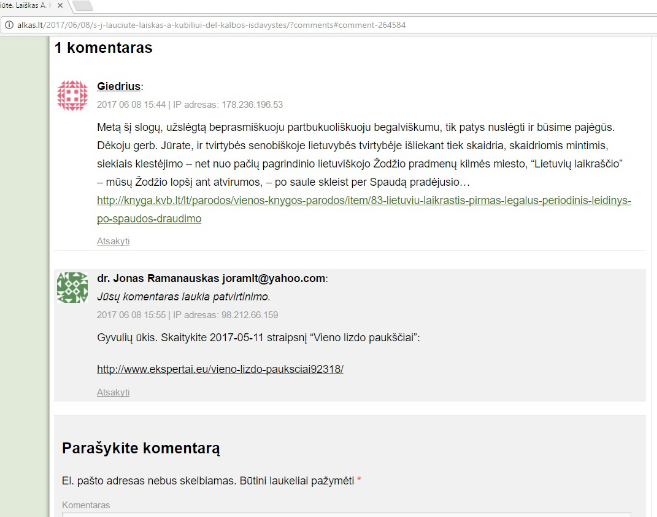Open the 2017 06 08 15:55 comment permalink
This screenshot has width=657, height=517.
[x=131, y=315]
